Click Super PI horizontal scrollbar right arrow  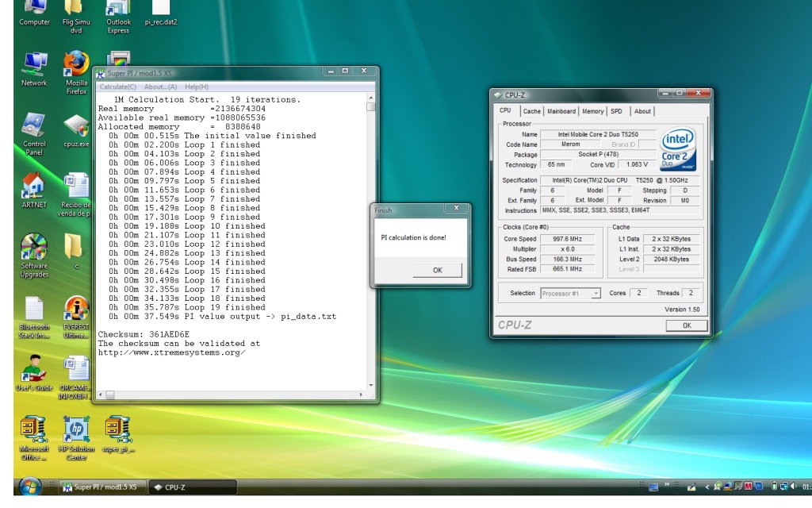pyautogui.click(x=361, y=395)
